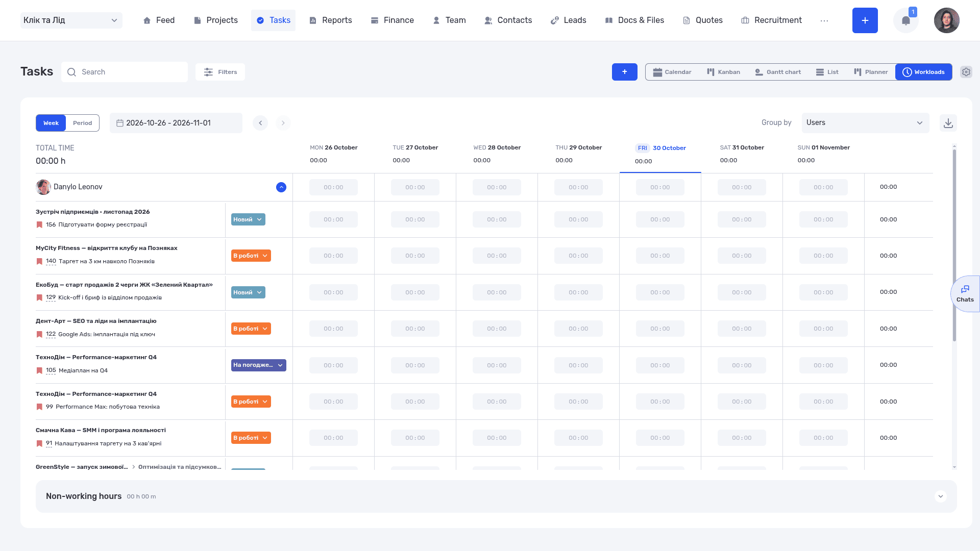Open status dropdown for task 156 Новий

tap(248, 219)
